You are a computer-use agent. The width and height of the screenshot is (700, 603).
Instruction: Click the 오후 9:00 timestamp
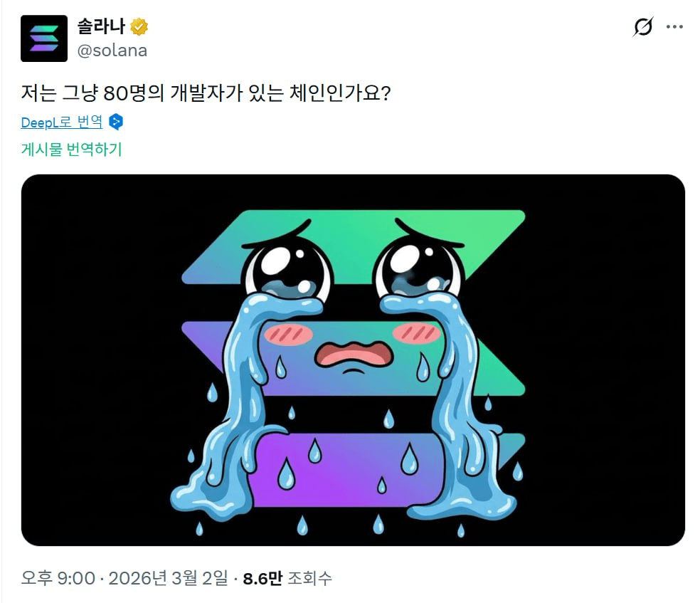[58, 578]
